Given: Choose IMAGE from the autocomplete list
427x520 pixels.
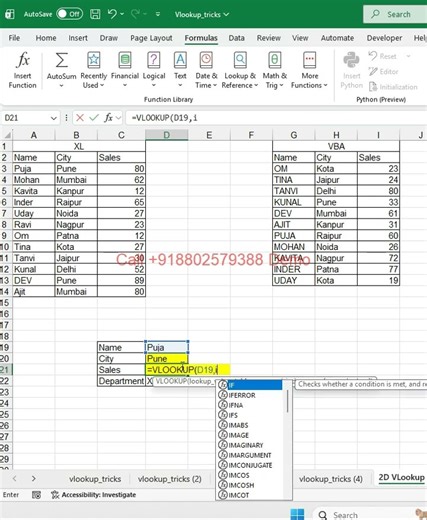Looking at the screenshot, I should (x=250, y=435).
